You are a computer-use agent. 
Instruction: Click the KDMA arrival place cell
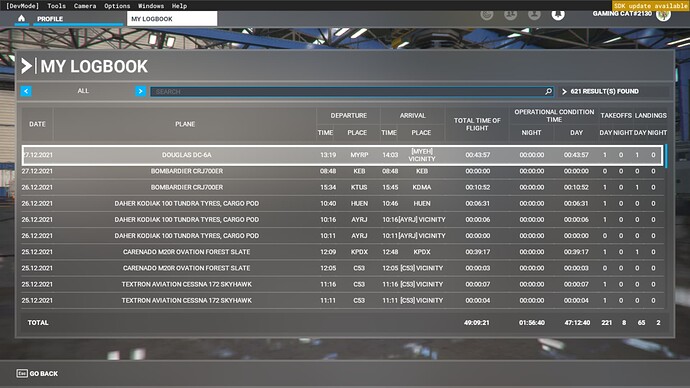pyautogui.click(x=422, y=187)
